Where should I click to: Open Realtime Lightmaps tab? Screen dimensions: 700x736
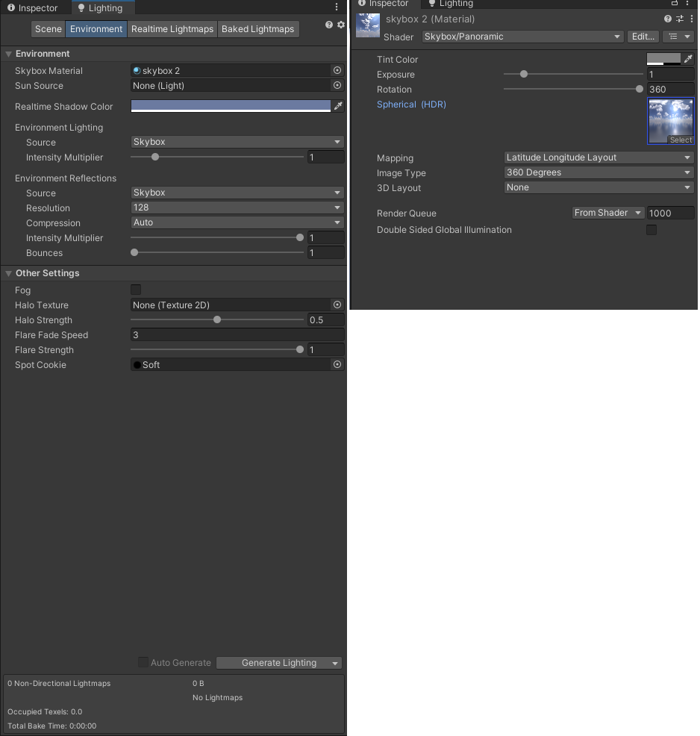(x=172, y=29)
